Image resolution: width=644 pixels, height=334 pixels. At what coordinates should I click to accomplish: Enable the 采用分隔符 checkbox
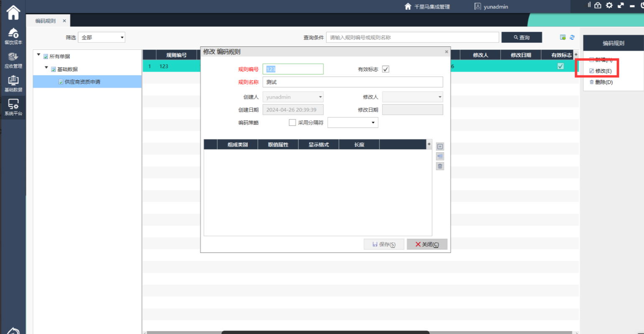tap(293, 122)
